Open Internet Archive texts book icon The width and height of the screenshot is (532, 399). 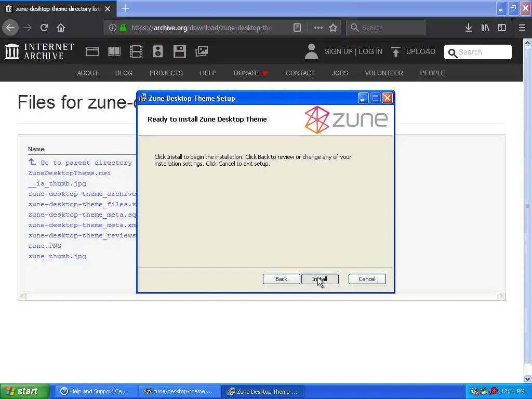point(114,51)
